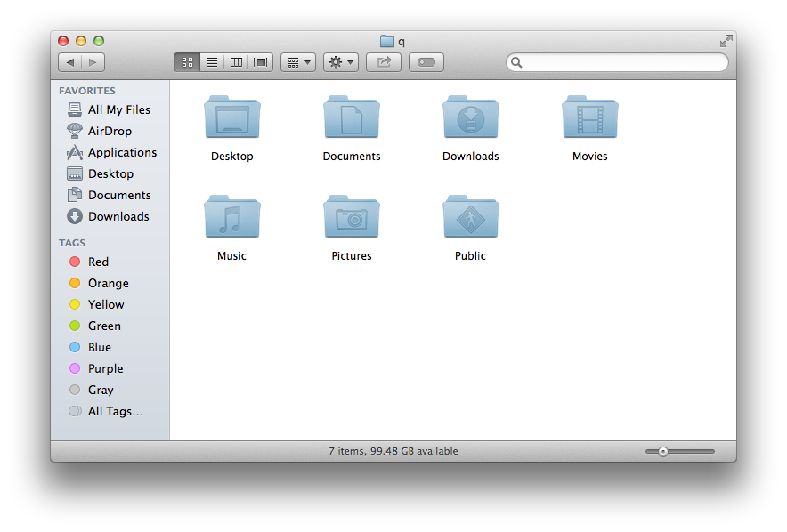The height and width of the screenshot is (532, 787).
Task: Open the Action gear menu
Action: (341, 62)
